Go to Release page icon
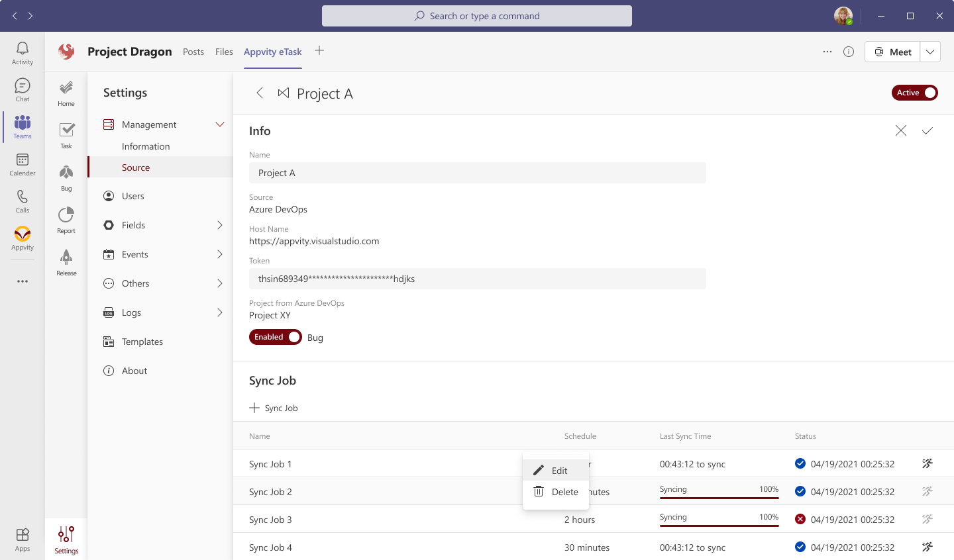This screenshot has width=954, height=560. coord(66,263)
